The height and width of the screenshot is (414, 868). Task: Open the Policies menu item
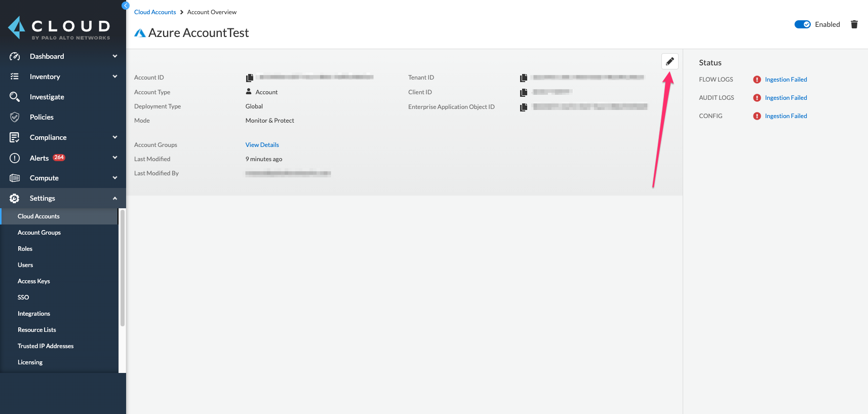[42, 117]
